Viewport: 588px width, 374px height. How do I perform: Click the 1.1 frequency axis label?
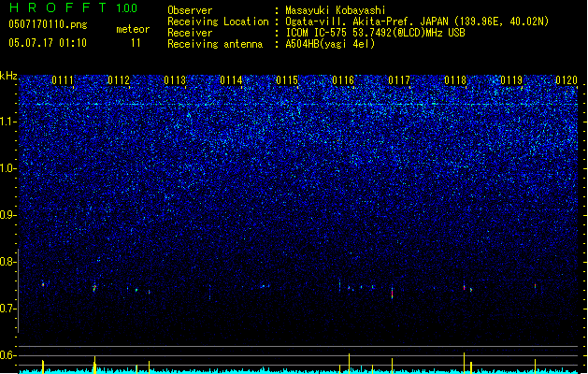pyautogui.click(x=7, y=122)
